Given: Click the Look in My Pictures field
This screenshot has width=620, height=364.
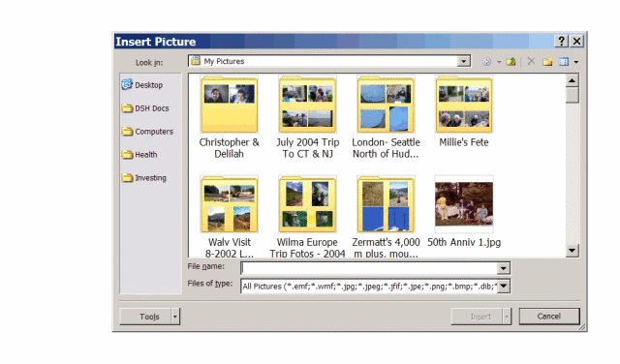Looking at the screenshot, I should 329,61.
